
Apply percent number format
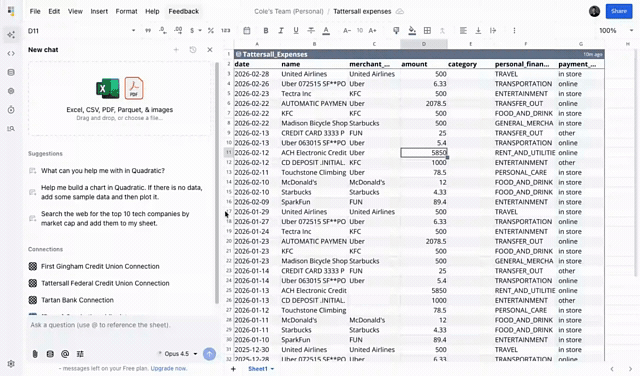211,31
